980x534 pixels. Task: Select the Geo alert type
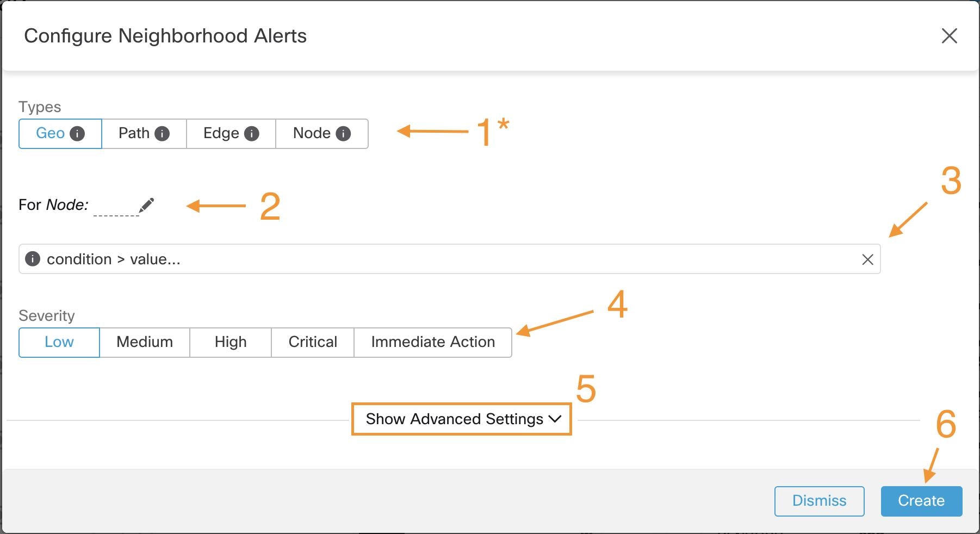click(x=50, y=134)
